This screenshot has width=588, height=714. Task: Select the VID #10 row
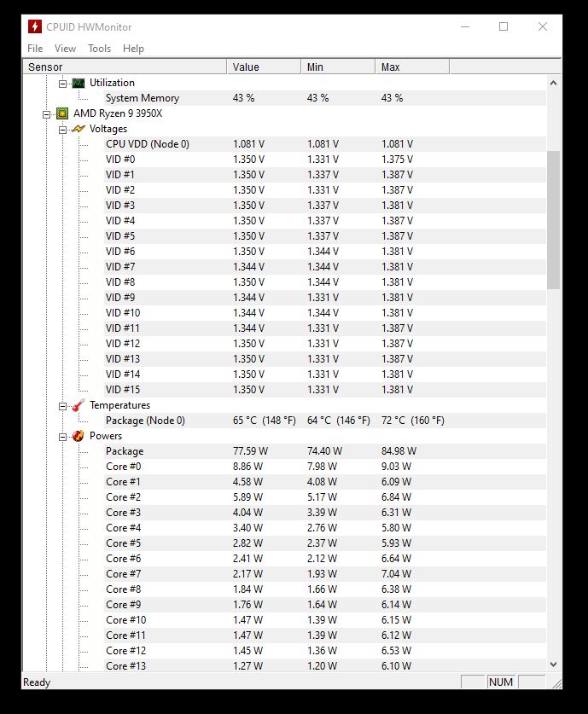point(325,313)
